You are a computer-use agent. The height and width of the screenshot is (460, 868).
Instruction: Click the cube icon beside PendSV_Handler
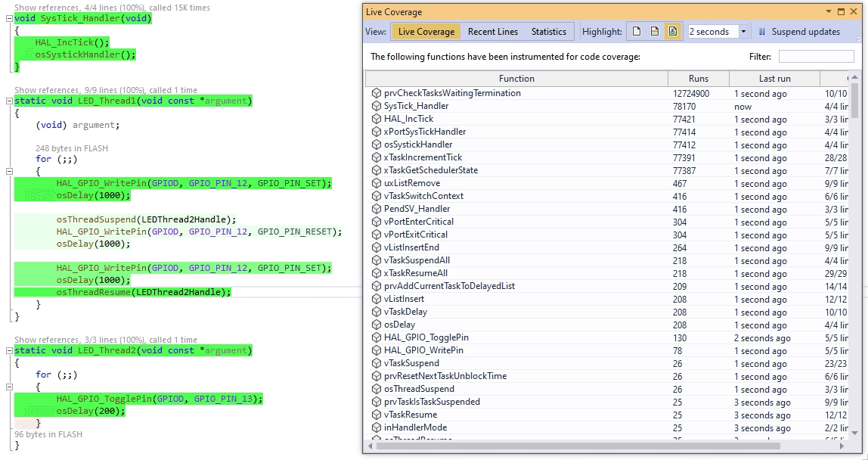tap(377, 208)
